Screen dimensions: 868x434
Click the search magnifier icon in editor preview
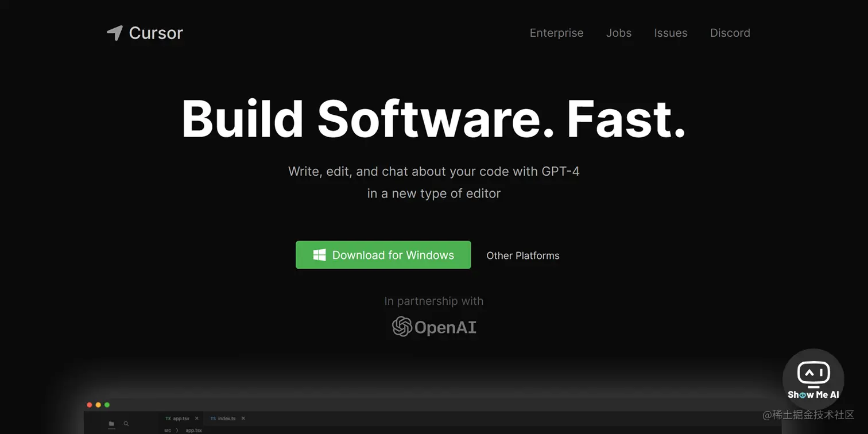tap(126, 424)
